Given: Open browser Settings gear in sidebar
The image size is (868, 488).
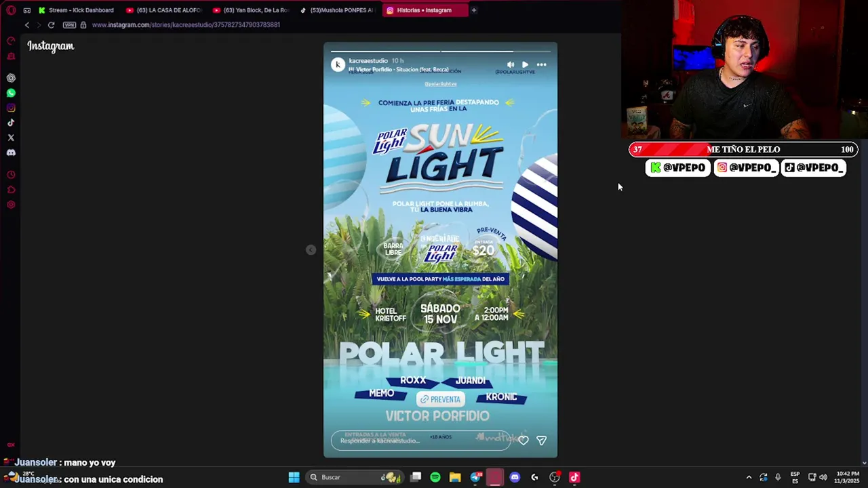Looking at the screenshot, I should (x=11, y=205).
